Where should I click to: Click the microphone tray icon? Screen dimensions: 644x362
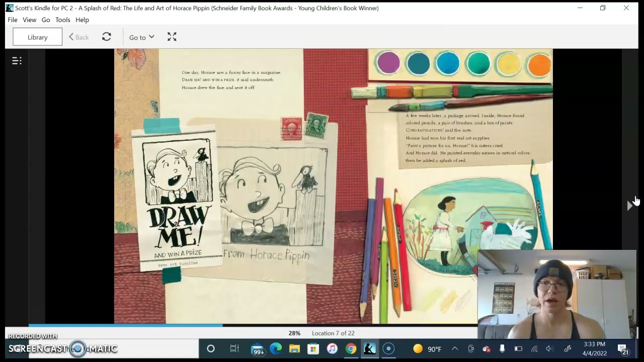pyautogui.click(x=502, y=349)
